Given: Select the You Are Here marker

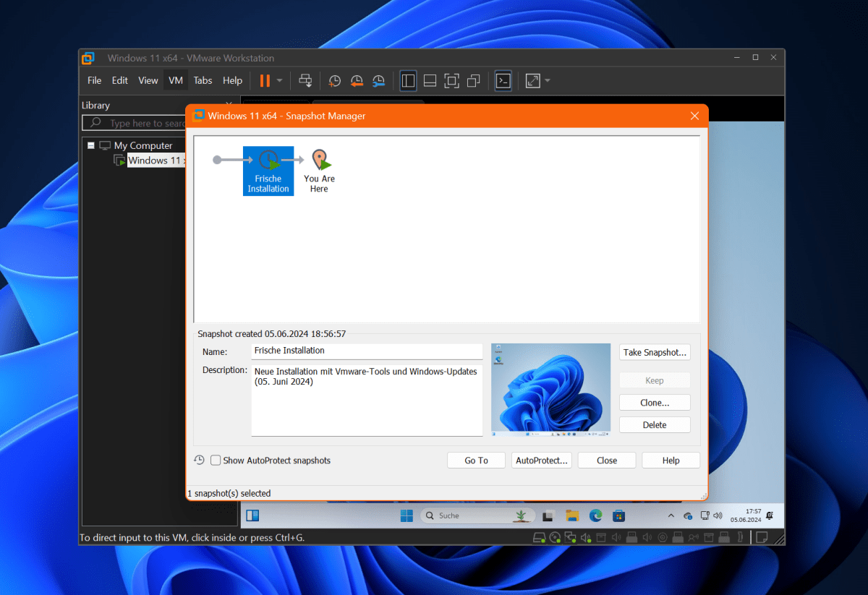Looking at the screenshot, I should (319, 165).
